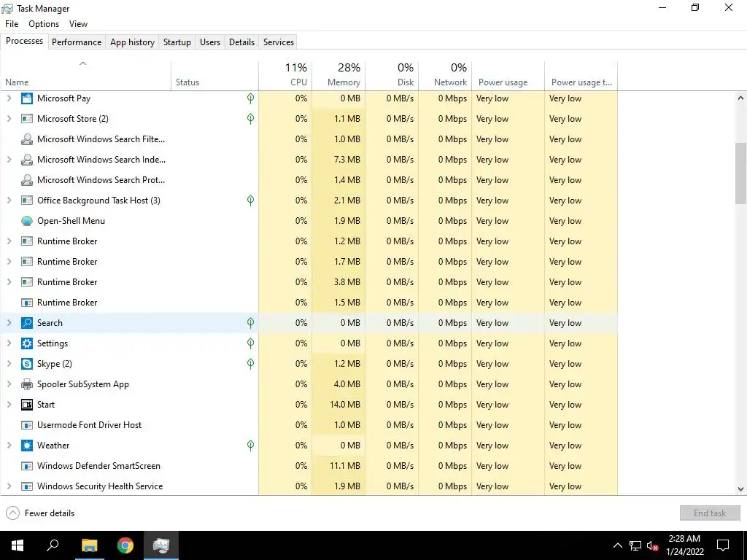Image resolution: width=747 pixels, height=560 pixels.
Task: Click the muted volume tray icon
Action: [x=653, y=545]
